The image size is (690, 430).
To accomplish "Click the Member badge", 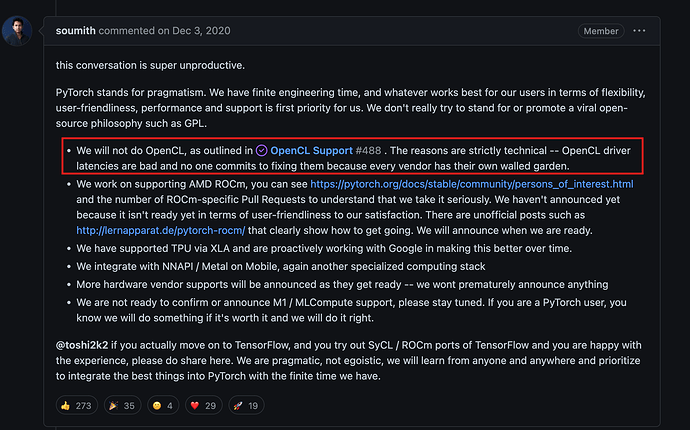I will [x=601, y=31].
